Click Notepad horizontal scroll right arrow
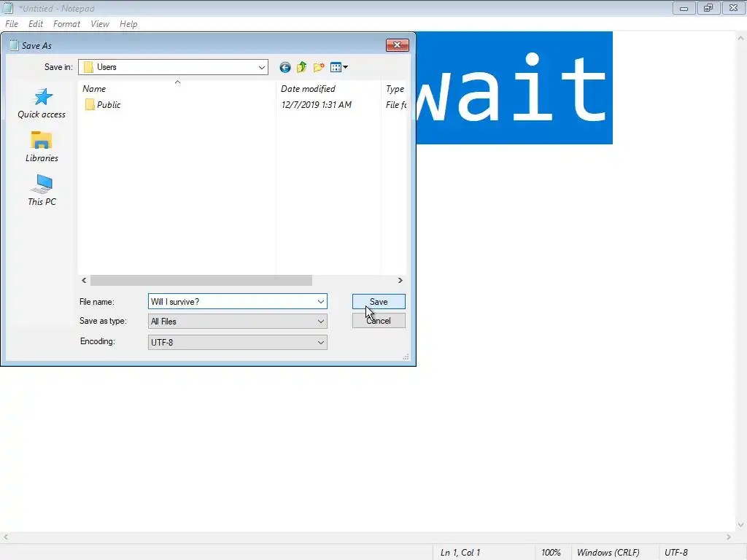This screenshot has width=747, height=560. pos(729,537)
